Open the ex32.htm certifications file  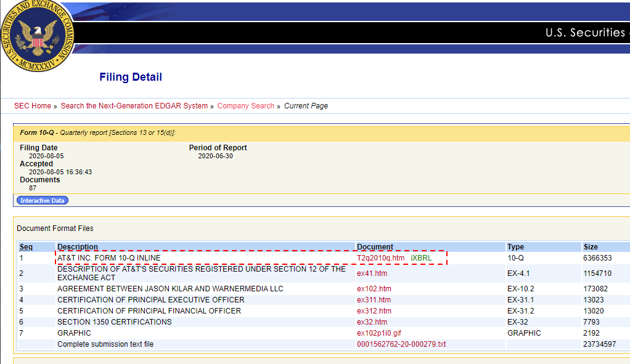[x=372, y=322]
